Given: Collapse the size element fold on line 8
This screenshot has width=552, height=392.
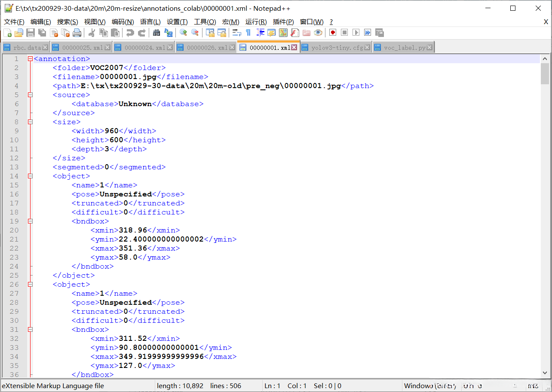Looking at the screenshot, I should click(30, 122).
